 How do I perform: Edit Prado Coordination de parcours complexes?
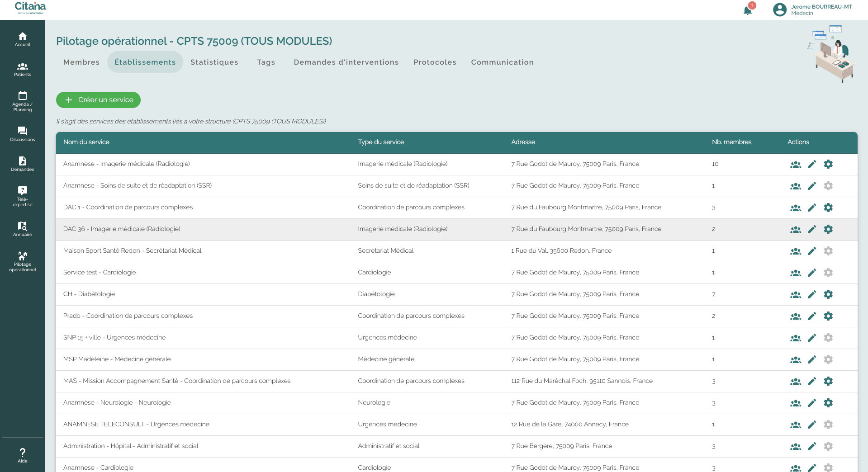pos(812,316)
